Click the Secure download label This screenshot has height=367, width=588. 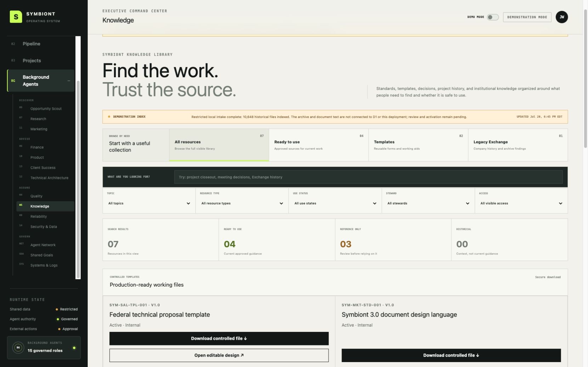(x=548, y=277)
